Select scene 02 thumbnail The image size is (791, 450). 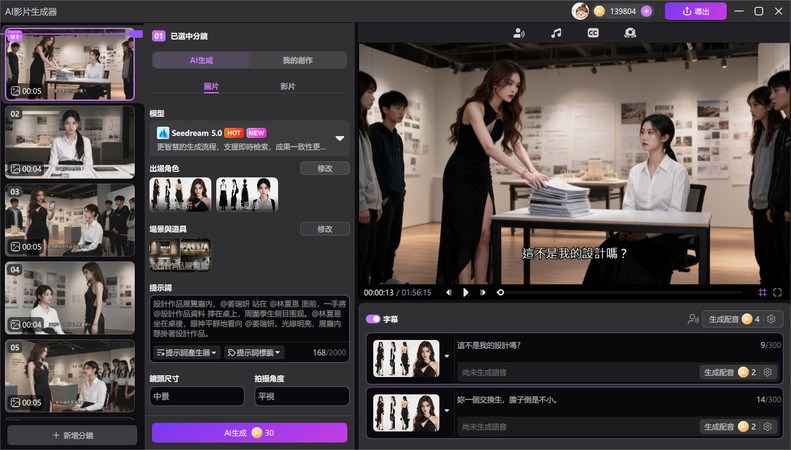point(70,142)
